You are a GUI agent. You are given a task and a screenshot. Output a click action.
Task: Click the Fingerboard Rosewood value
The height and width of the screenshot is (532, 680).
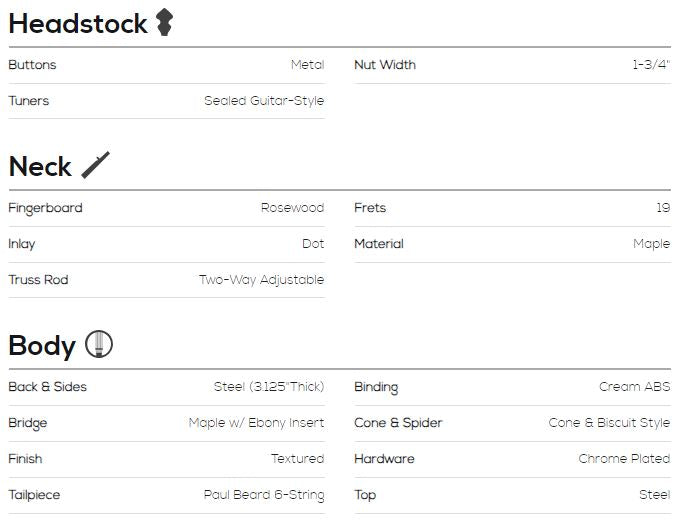click(293, 208)
